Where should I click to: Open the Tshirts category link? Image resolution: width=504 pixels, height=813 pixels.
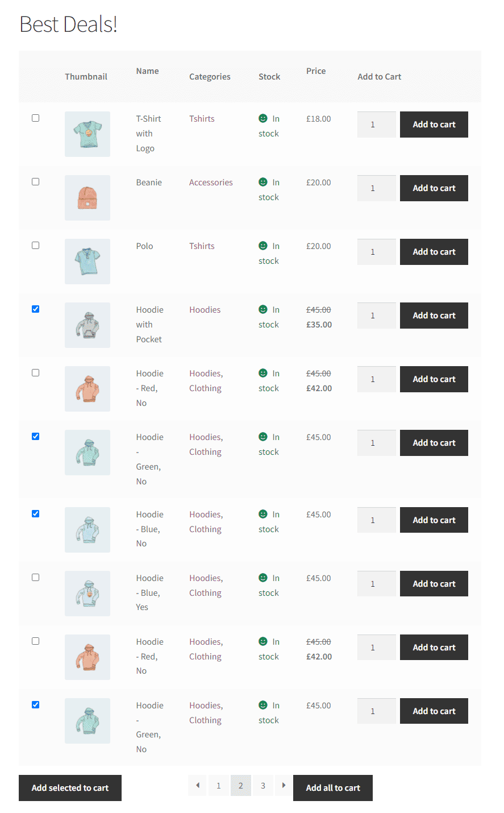(202, 118)
